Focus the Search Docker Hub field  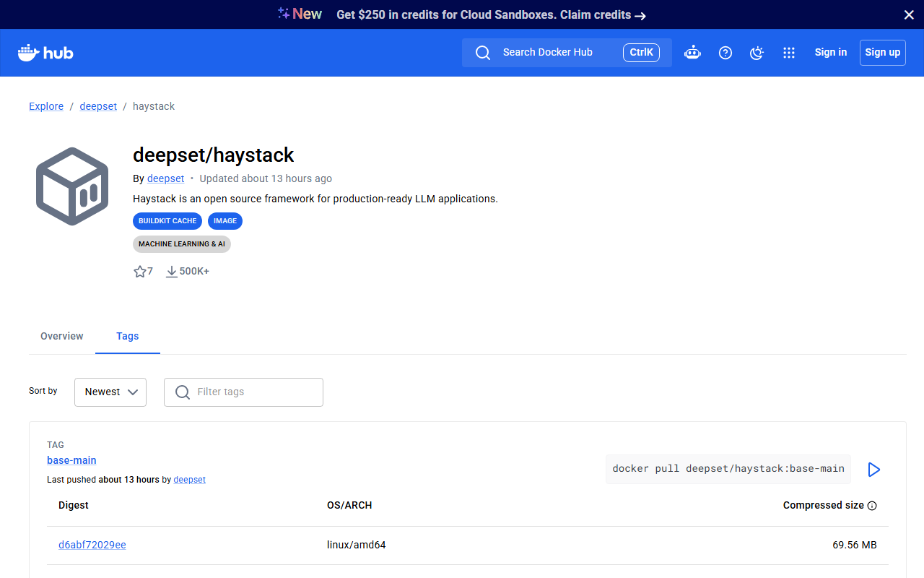(x=567, y=53)
